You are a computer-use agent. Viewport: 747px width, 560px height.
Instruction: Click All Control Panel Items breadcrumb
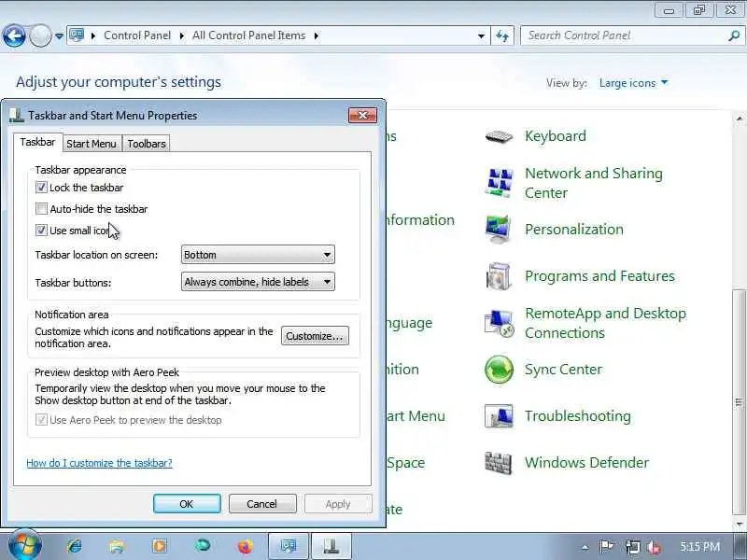coord(248,35)
